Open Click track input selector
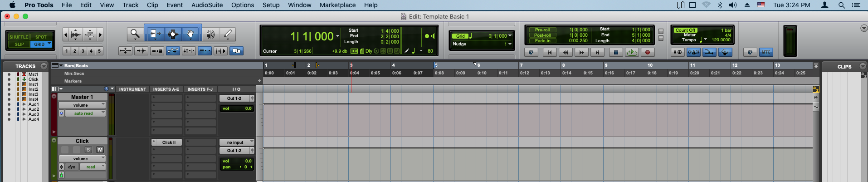The image size is (868, 182). [x=237, y=143]
